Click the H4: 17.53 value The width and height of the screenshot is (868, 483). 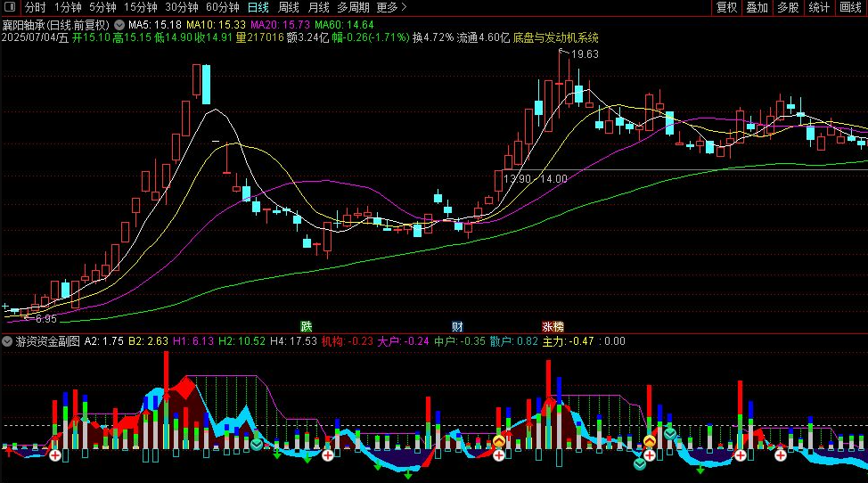tap(293, 341)
